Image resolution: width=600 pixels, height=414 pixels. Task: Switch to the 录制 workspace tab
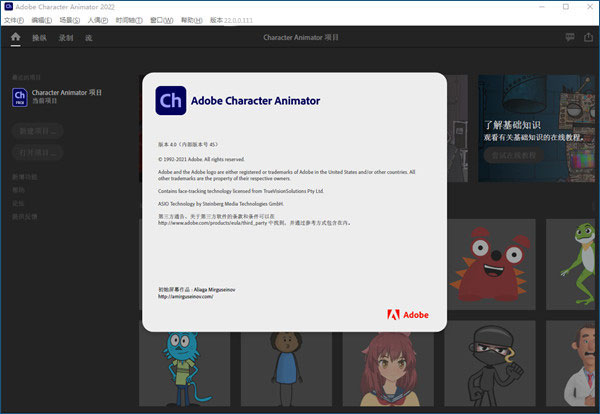[x=66, y=38]
